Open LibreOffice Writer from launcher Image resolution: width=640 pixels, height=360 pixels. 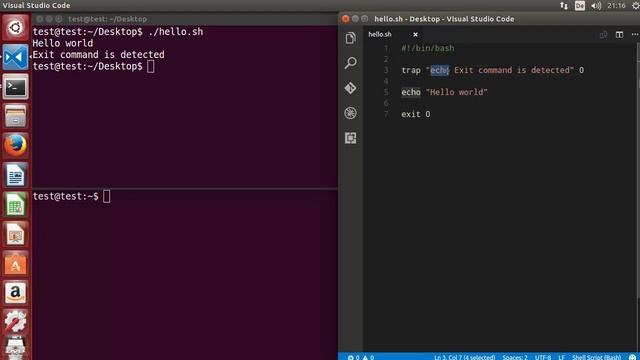tap(16, 175)
